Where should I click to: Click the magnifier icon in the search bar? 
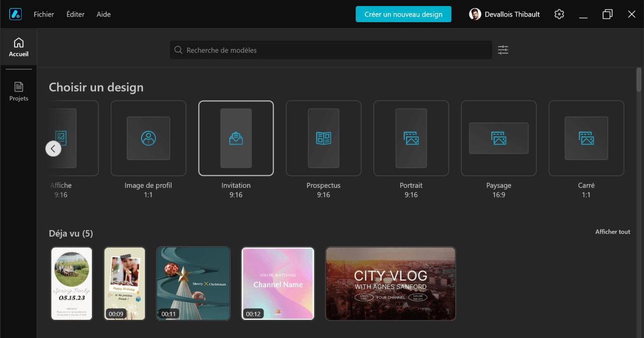(178, 50)
